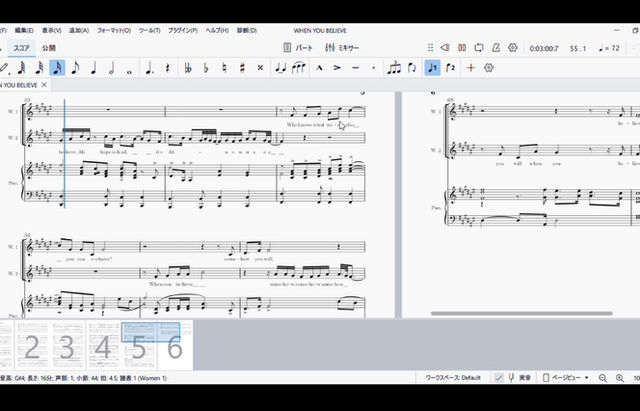This screenshot has width=640, height=411.
Task: Jump to page 2 in navigator
Action: pos(32,345)
